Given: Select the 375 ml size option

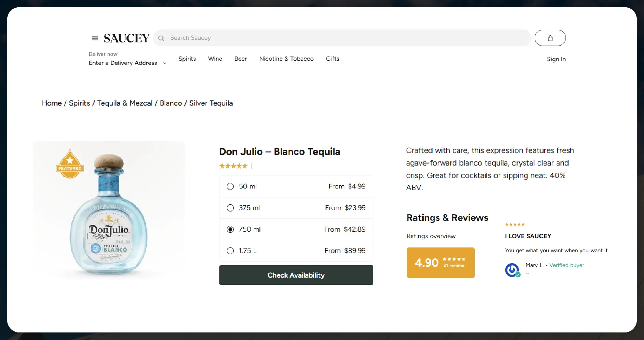Looking at the screenshot, I should coord(230,208).
